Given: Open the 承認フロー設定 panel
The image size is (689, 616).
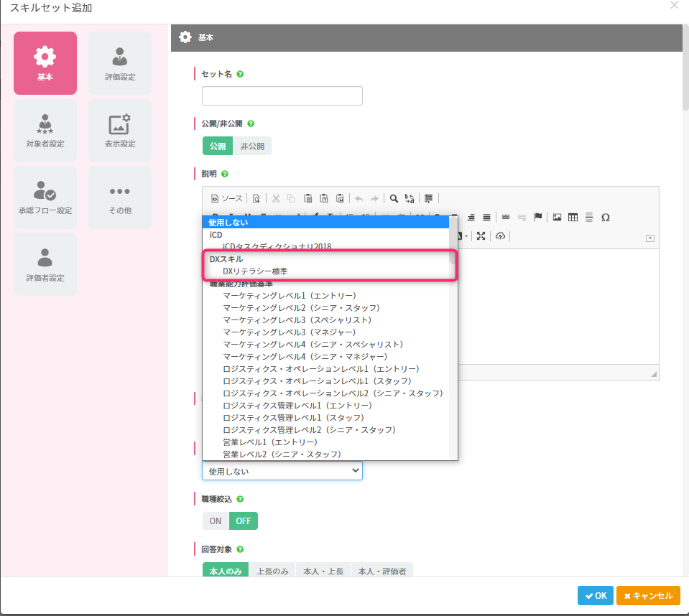Looking at the screenshot, I should pos(45,197).
